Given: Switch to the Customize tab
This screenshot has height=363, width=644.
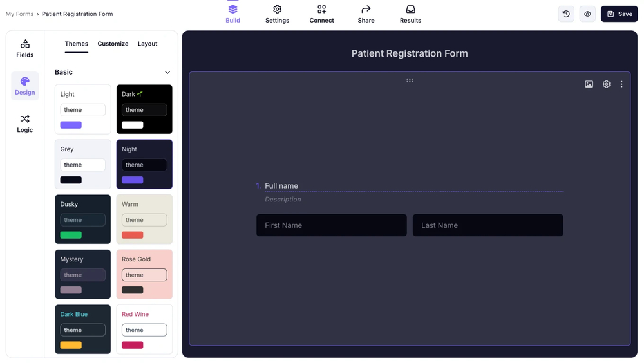Looking at the screenshot, I should point(113,44).
